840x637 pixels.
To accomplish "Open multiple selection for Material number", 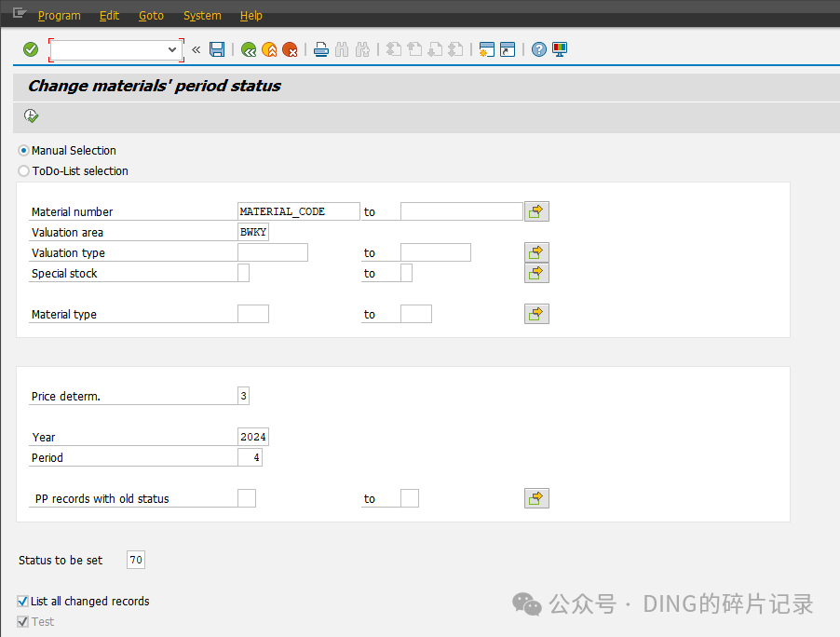I will 536,211.
